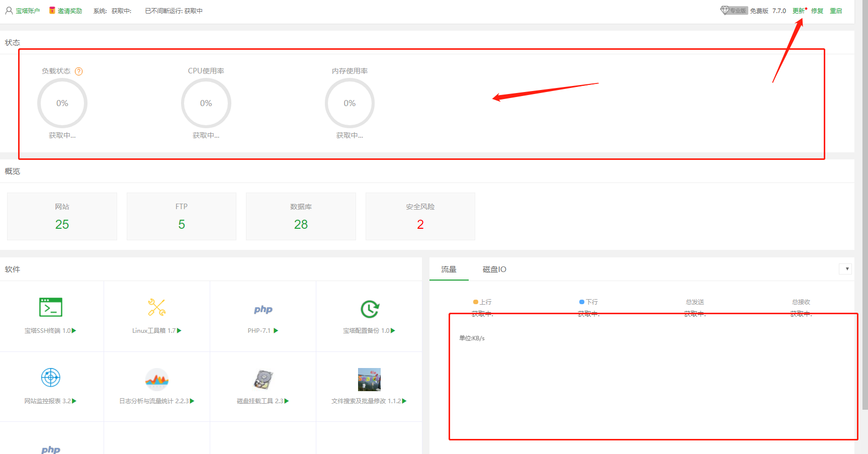Image resolution: width=868 pixels, height=454 pixels.
Task: Open the PHP-7.1 logo icon
Action: tap(263, 309)
